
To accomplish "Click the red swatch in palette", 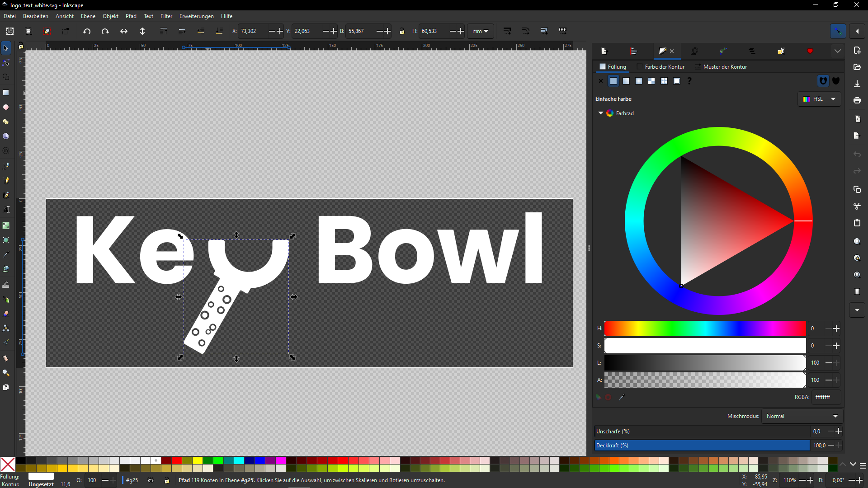I will (x=177, y=460).
